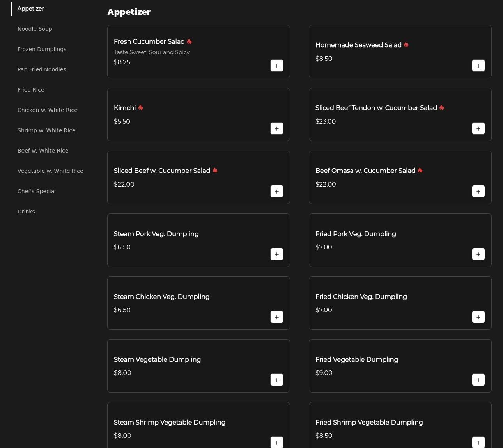View Steam Chicken Veg. Dumpling item
The width and height of the screenshot is (503, 448).
point(161,297)
